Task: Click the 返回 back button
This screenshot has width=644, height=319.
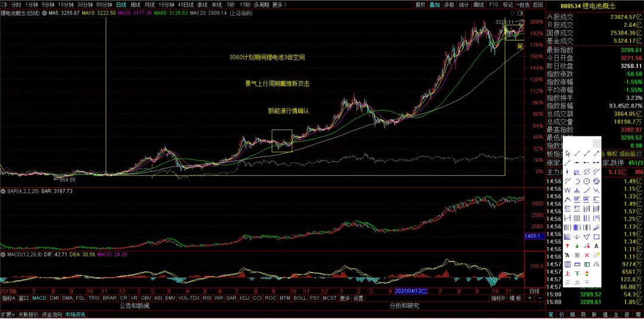Action: coord(538,5)
